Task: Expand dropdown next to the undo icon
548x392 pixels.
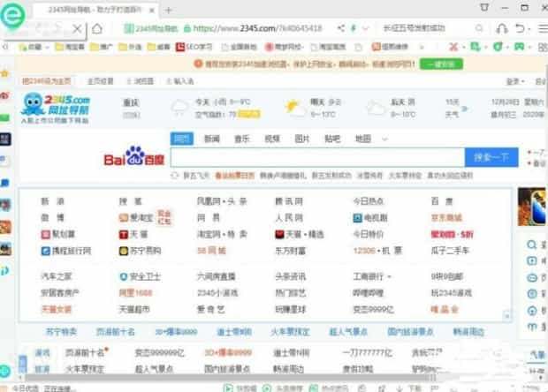Action: [529, 28]
